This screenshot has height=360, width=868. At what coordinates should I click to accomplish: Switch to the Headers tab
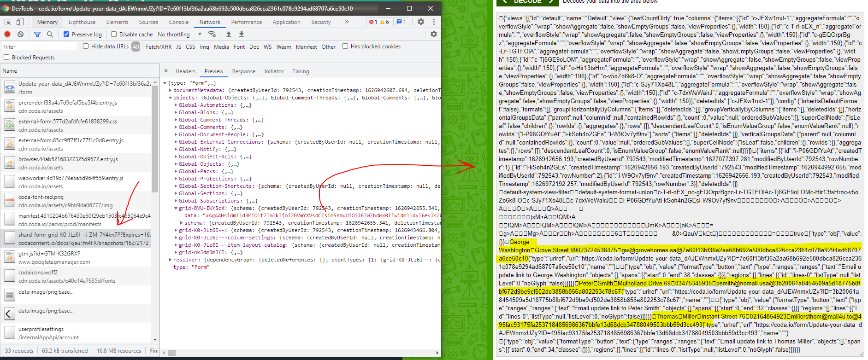click(185, 71)
